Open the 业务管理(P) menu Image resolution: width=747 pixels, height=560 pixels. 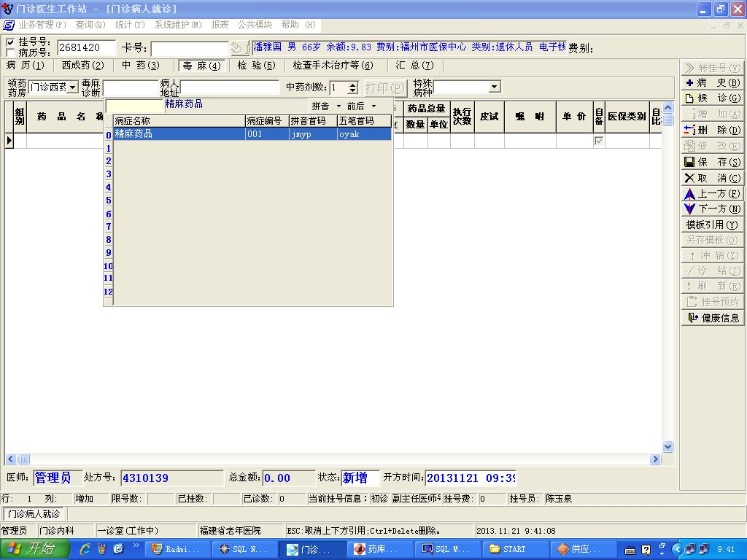(x=42, y=25)
